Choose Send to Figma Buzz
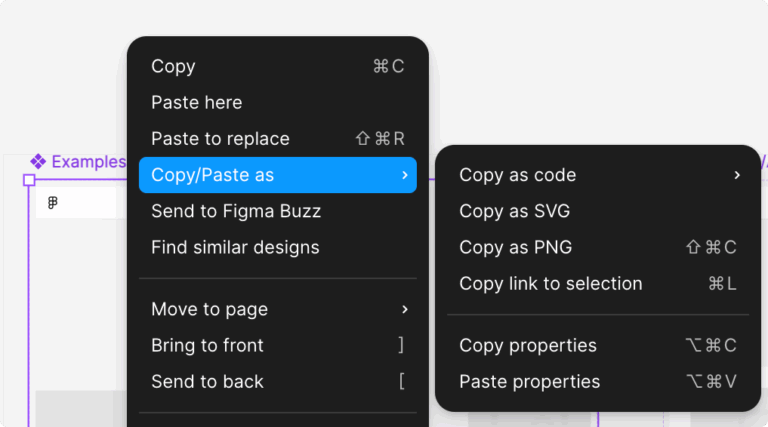 click(236, 211)
